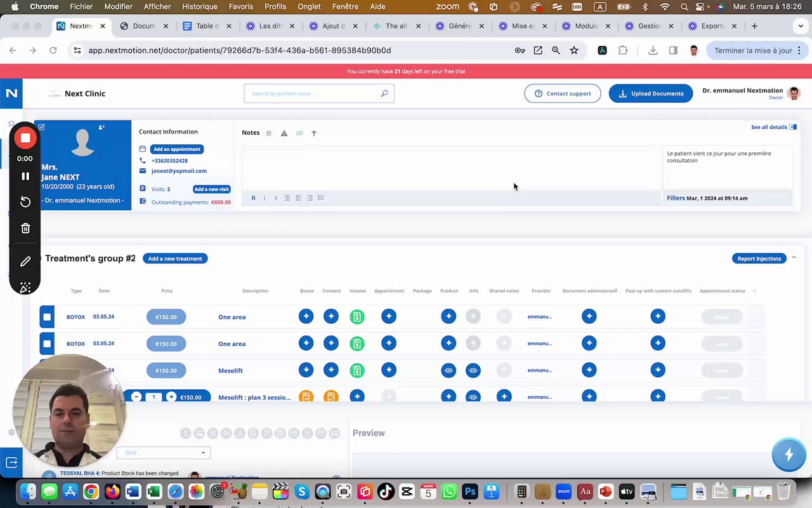Check the first BOTOX row checkbox
Viewport: 812px width, 508px height.
coord(47,317)
